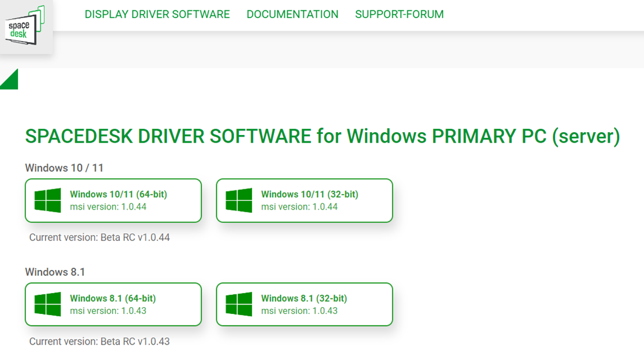The height and width of the screenshot is (355, 644).
Task: Click the 'Windows 10 / 11' section label
Action: pos(64,168)
